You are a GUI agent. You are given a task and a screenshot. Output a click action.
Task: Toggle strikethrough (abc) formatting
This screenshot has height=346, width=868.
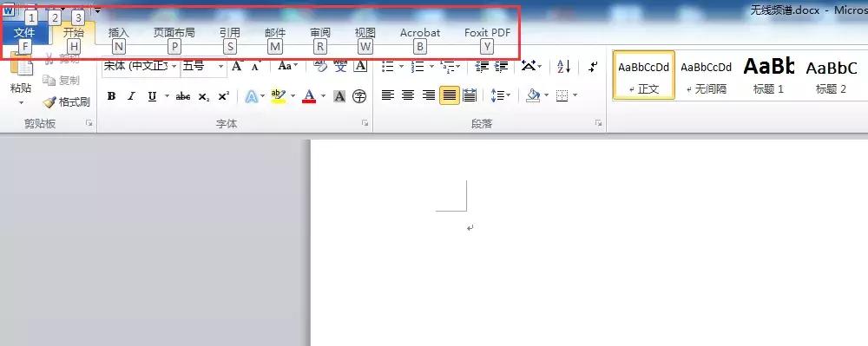182,97
